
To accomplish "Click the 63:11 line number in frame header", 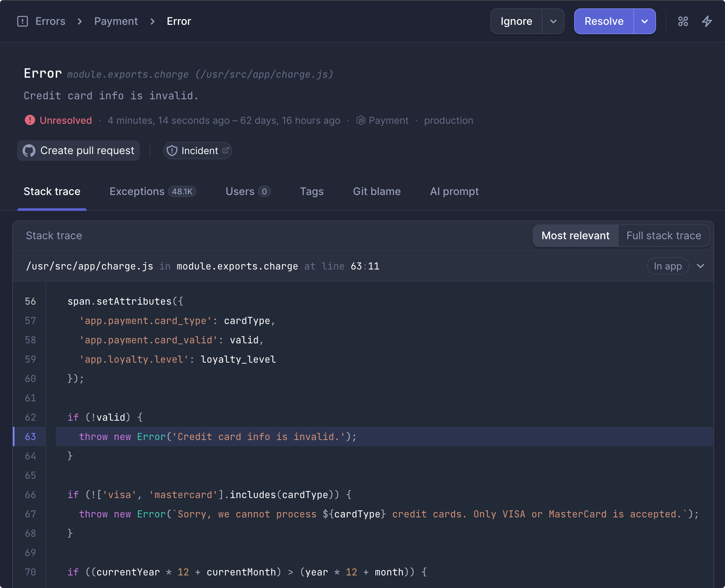I will (x=365, y=266).
